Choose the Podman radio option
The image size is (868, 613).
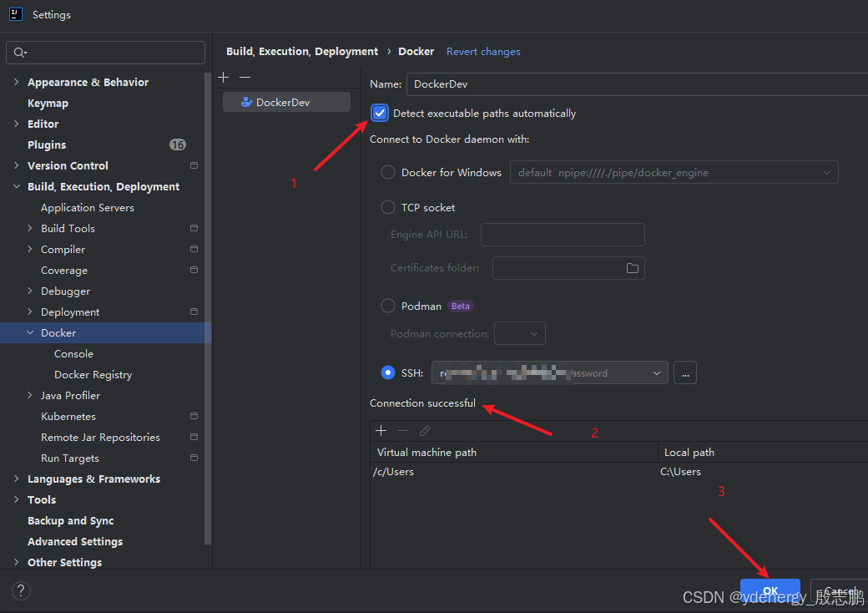(388, 306)
